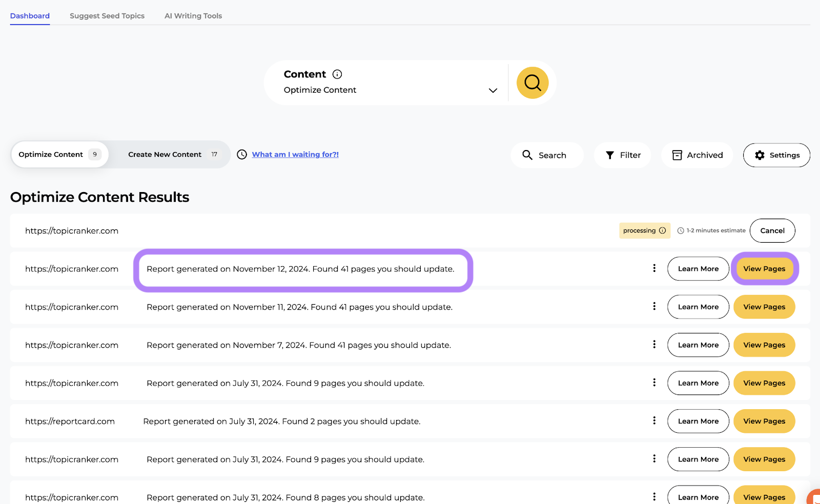Click the yellow magnifying glass search button
Viewport: 820px width, 504px height.
point(532,83)
